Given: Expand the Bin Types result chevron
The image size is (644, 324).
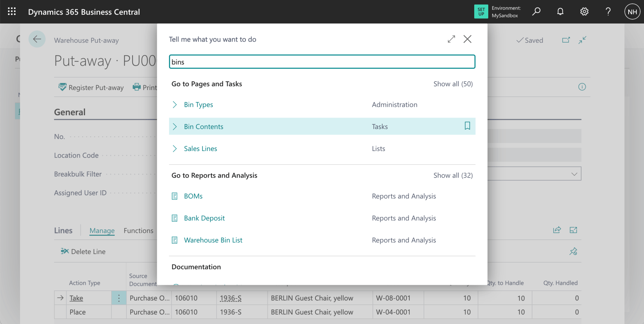Looking at the screenshot, I should point(175,105).
